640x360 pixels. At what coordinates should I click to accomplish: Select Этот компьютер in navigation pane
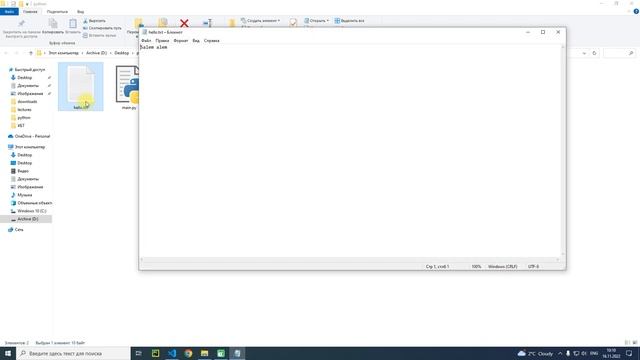click(x=29, y=147)
